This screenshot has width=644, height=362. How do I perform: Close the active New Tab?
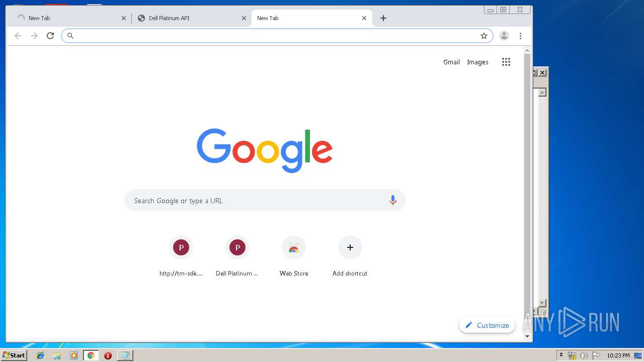coord(364,18)
